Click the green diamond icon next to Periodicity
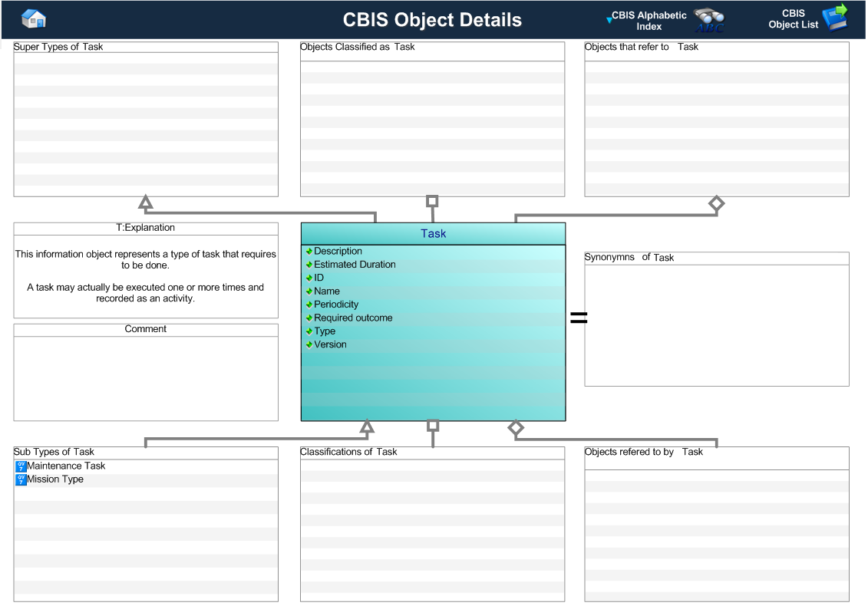The image size is (868, 606). 309,305
